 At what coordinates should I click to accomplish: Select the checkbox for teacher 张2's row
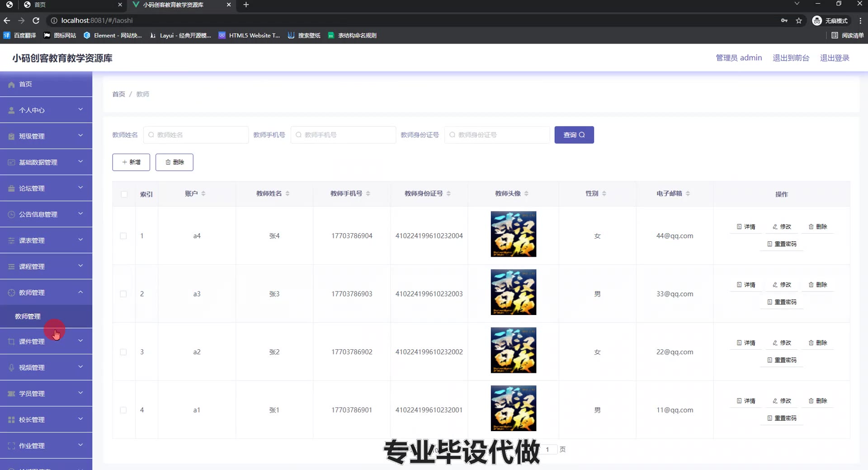123,352
